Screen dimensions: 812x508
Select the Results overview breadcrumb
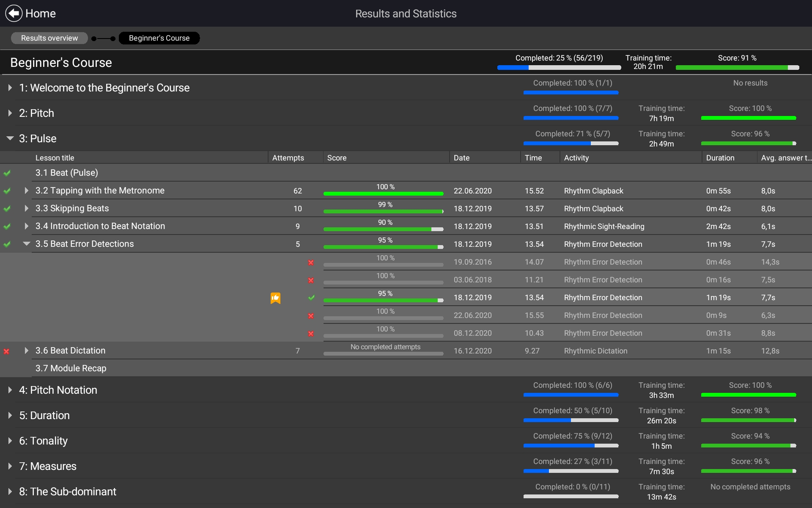(49, 38)
